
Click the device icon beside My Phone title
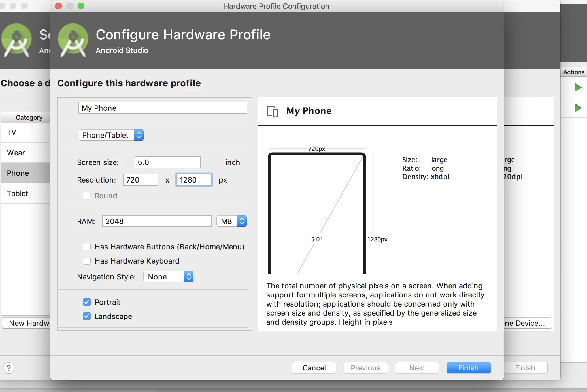[x=272, y=111]
